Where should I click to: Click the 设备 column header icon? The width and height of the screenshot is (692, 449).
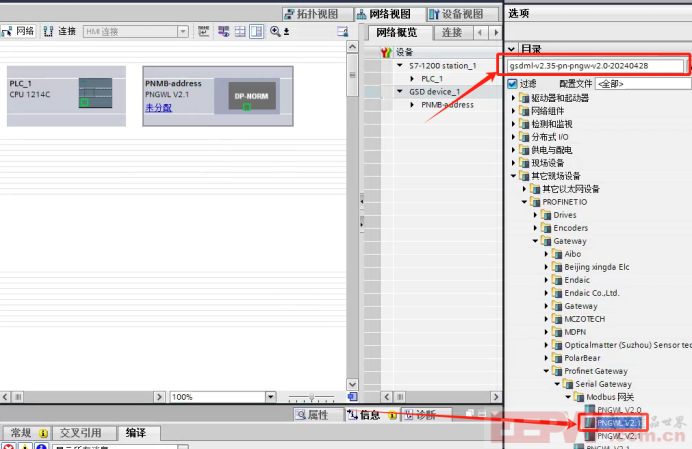[x=386, y=53]
